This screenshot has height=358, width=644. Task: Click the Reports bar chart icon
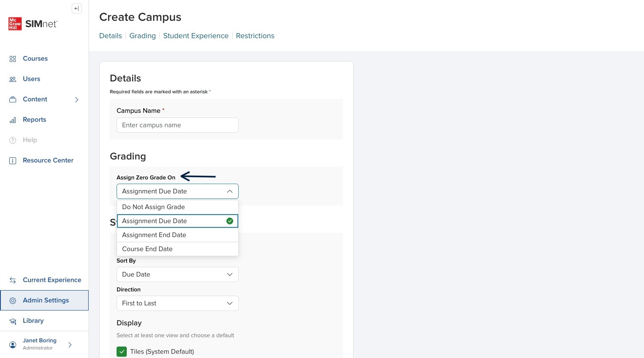13,120
